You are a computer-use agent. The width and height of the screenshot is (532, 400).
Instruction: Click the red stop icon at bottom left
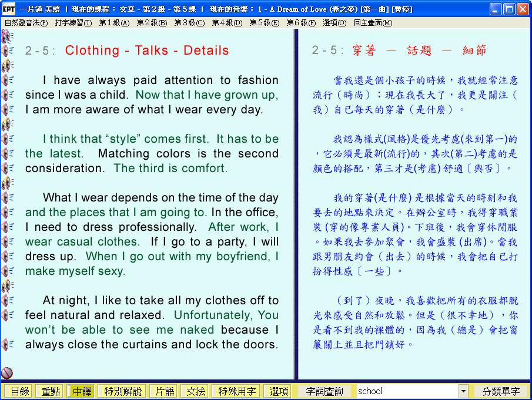click(7, 372)
